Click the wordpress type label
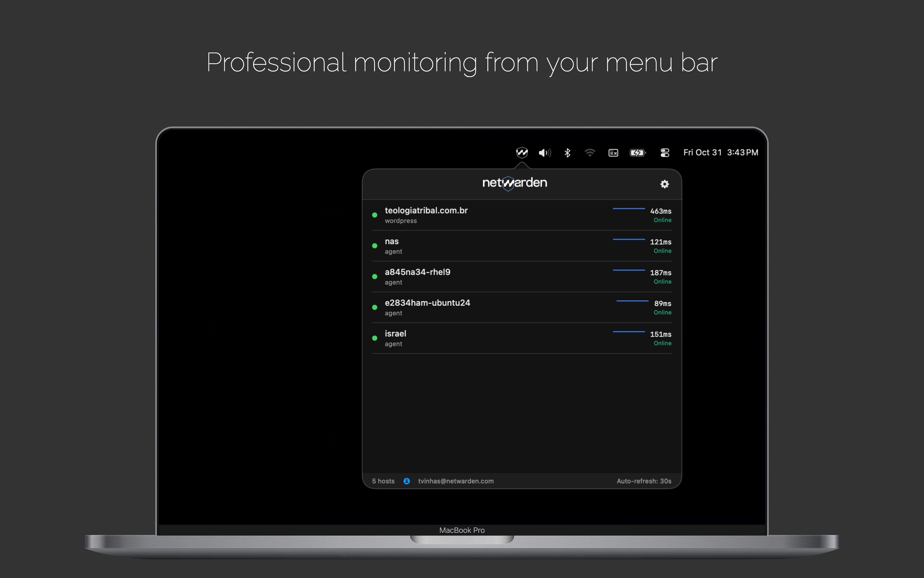924x578 pixels. click(400, 221)
